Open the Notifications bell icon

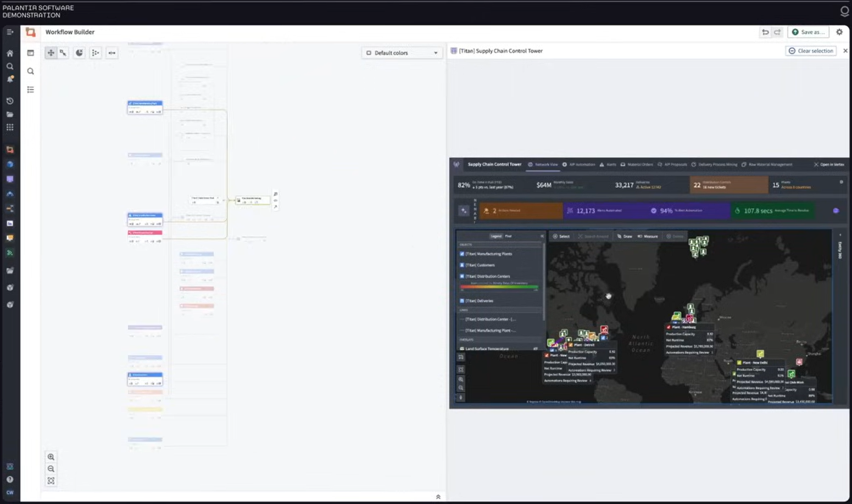pyautogui.click(x=10, y=79)
